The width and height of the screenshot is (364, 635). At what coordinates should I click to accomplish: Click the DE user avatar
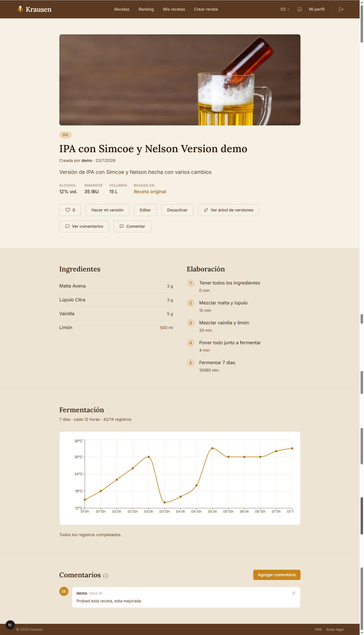tap(64, 592)
